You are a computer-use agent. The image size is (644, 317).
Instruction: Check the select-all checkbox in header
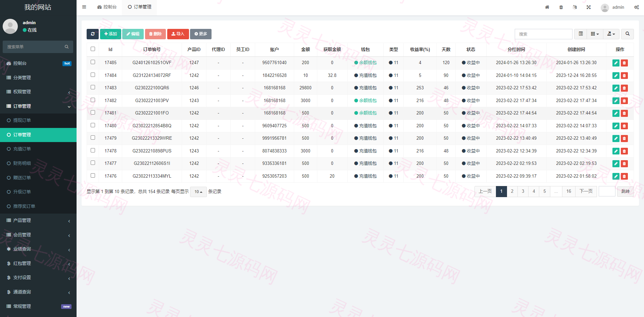point(93,49)
